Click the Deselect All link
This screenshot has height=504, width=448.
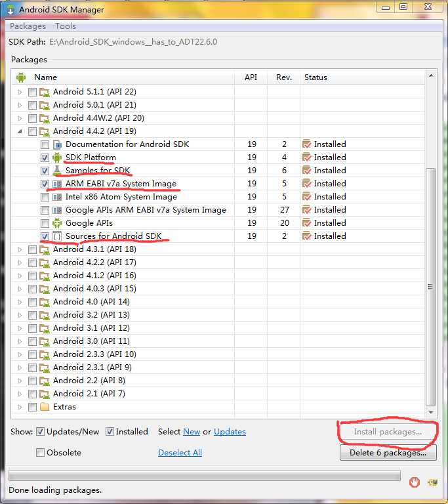coord(180,453)
